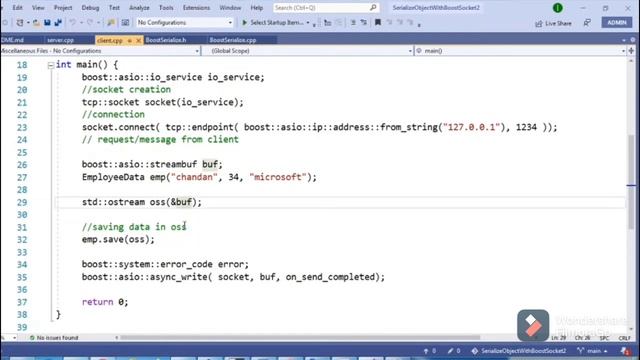The image size is (640, 360).
Task: Open the Edit menu
Action: point(18,8)
